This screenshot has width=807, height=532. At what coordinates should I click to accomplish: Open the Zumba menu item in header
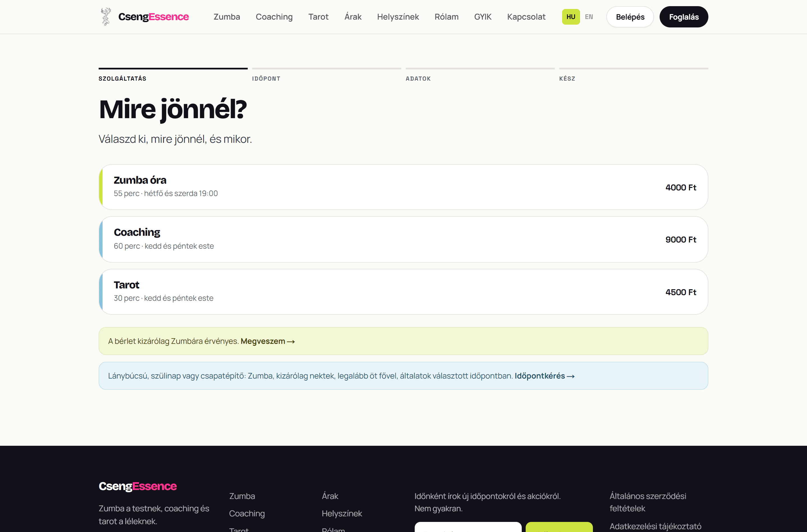point(226,17)
